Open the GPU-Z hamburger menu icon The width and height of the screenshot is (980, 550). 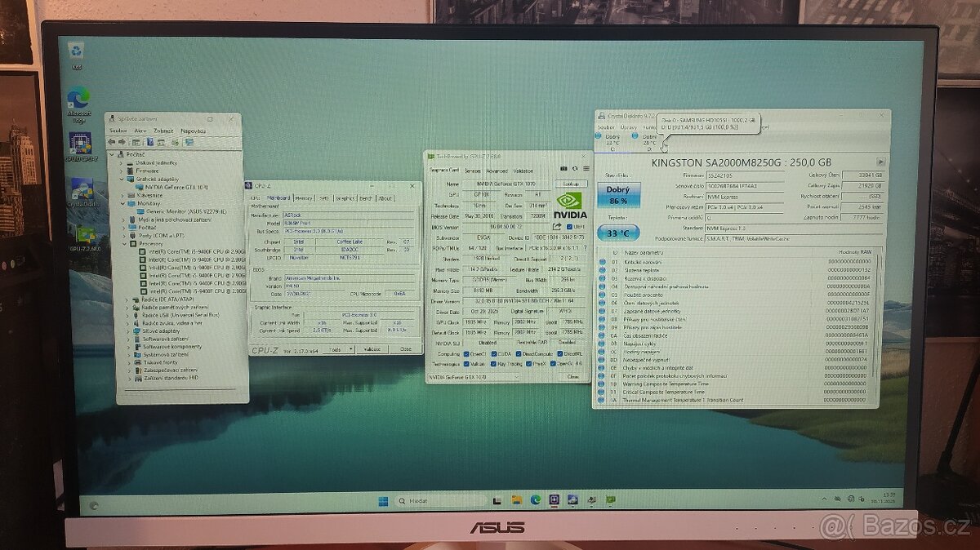click(585, 166)
